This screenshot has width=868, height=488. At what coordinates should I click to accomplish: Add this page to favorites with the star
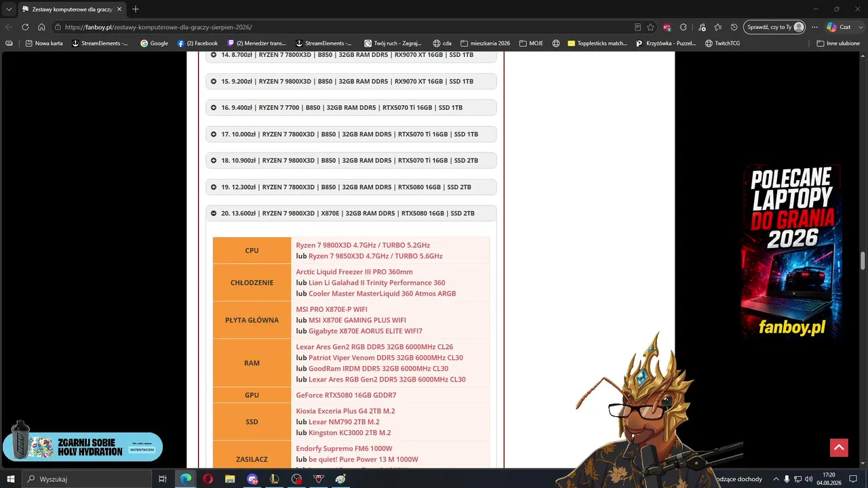coord(650,27)
